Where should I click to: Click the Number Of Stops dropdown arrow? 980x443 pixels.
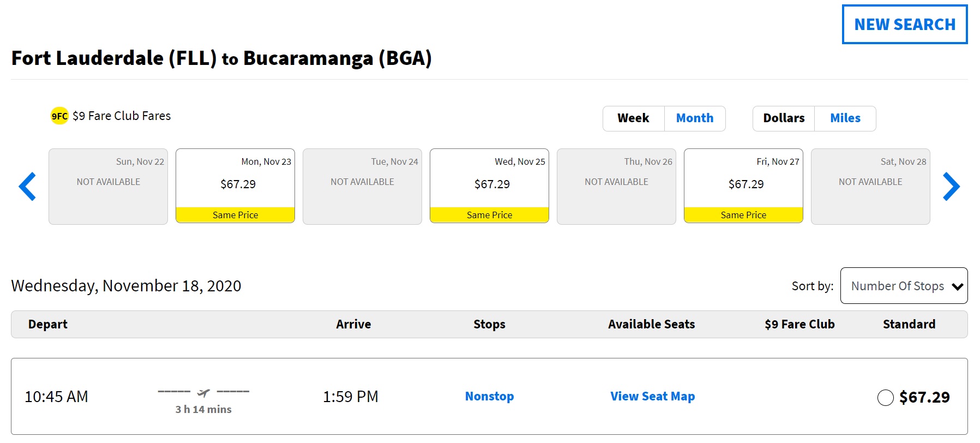(957, 286)
